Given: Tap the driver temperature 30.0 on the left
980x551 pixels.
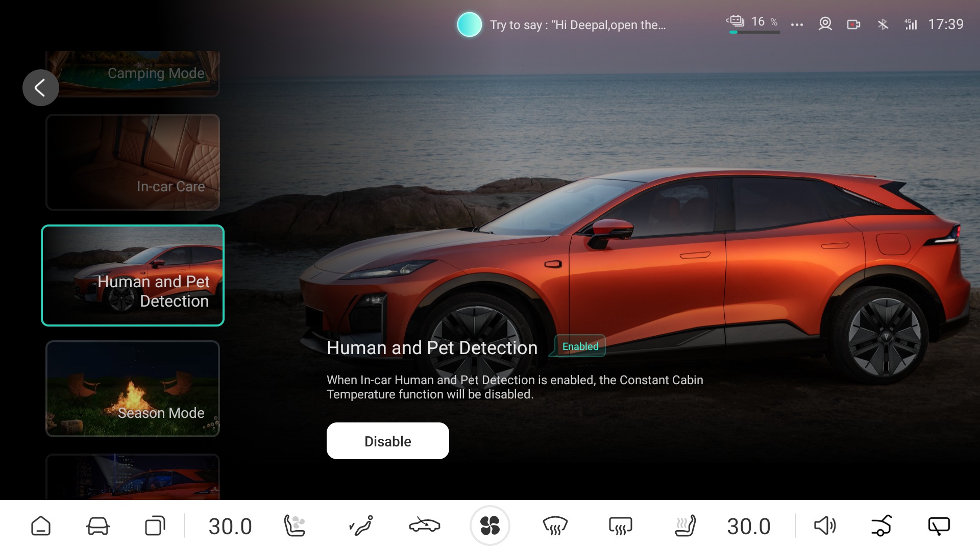Looking at the screenshot, I should [x=230, y=526].
